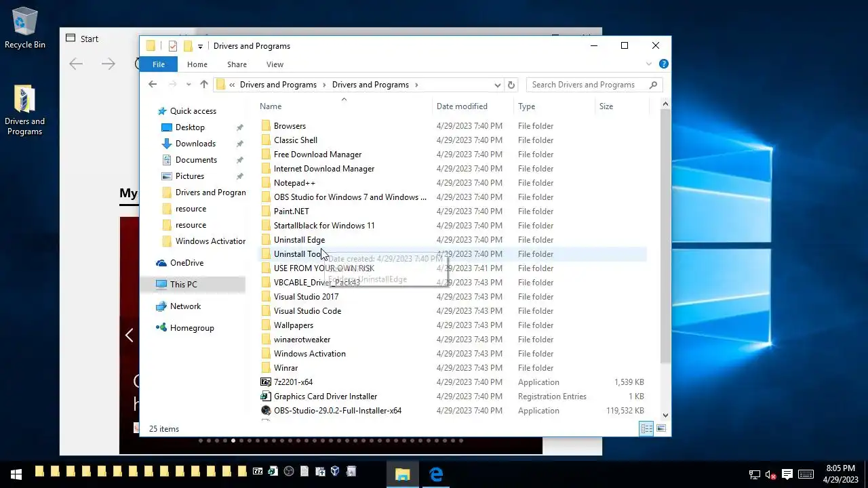Expand arrow after last breadcrumb segment
This screenshot has width=868, height=488.
pos(416,85)
